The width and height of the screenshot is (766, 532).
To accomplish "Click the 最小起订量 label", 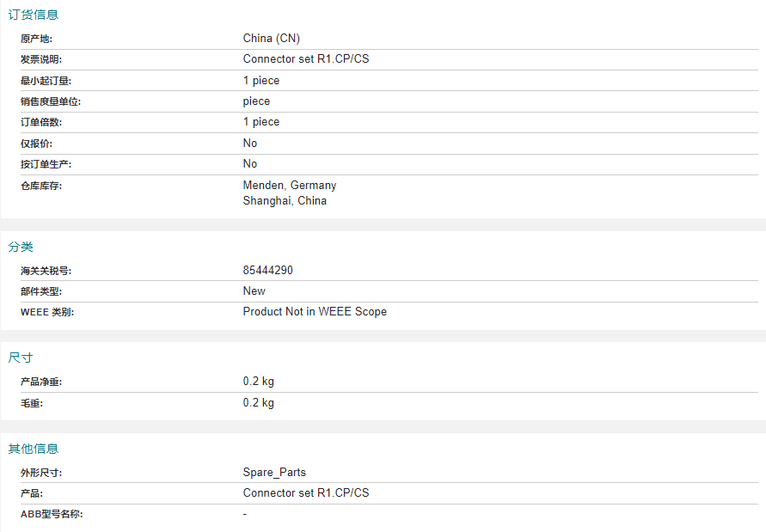I will click(46, 81).
